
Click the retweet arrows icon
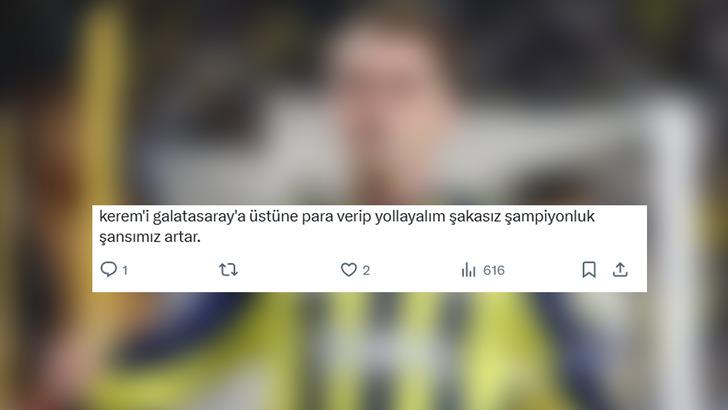coord(228,270)
